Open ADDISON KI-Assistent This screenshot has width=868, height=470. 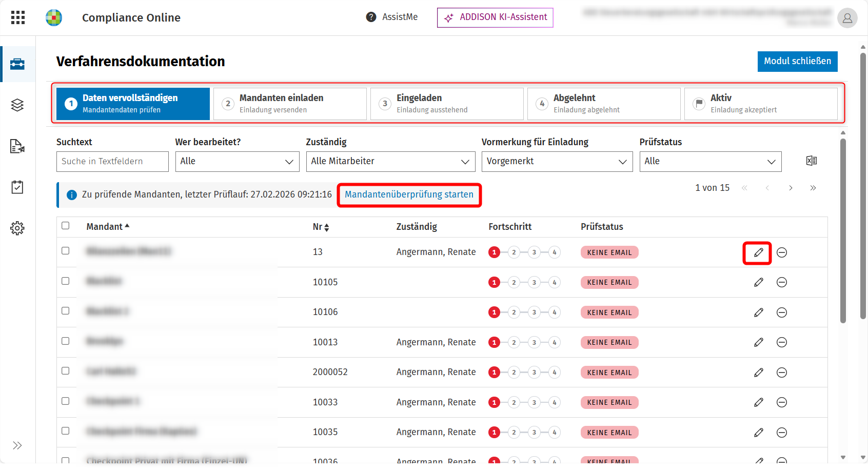tap(495, 17)
